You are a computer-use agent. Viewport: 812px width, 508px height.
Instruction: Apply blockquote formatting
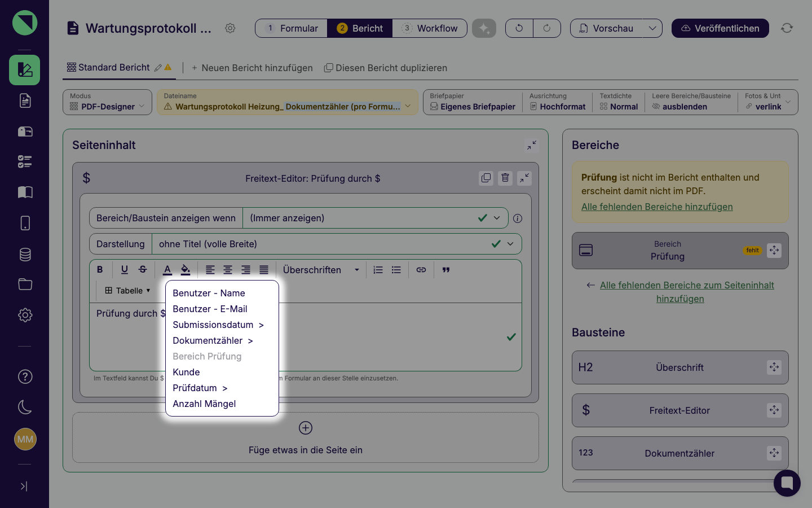(446, 270)
